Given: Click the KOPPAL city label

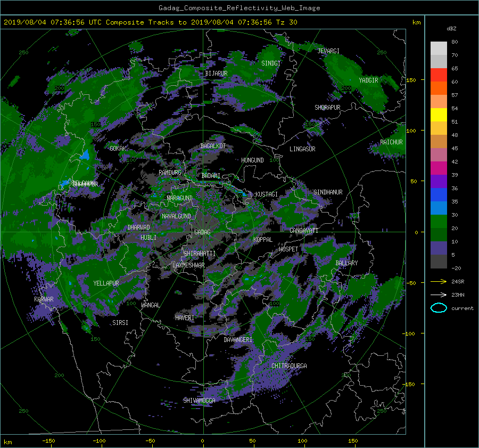Looking at the screenshot, I should (x=263, y=240).
